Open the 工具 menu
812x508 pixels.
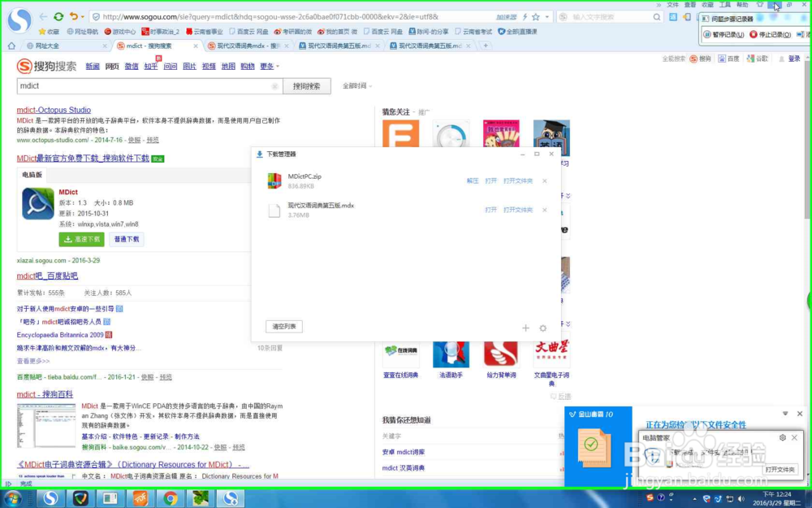(725, 5)
